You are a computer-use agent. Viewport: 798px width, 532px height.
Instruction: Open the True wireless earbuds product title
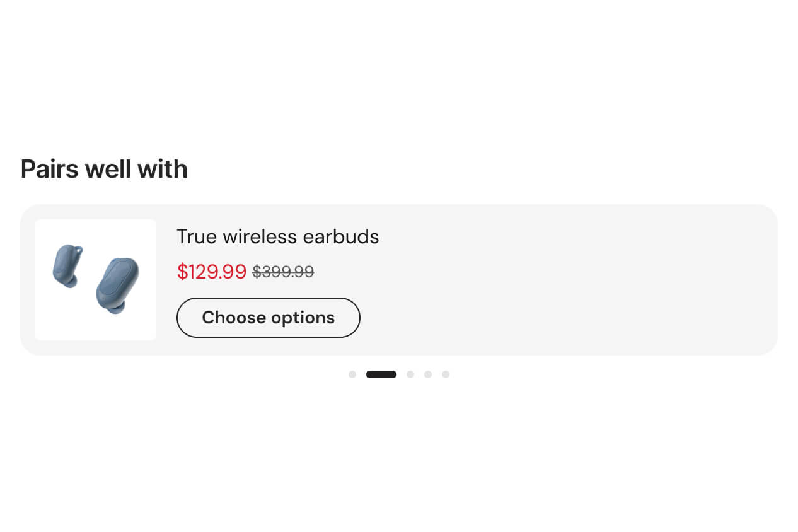277,237
